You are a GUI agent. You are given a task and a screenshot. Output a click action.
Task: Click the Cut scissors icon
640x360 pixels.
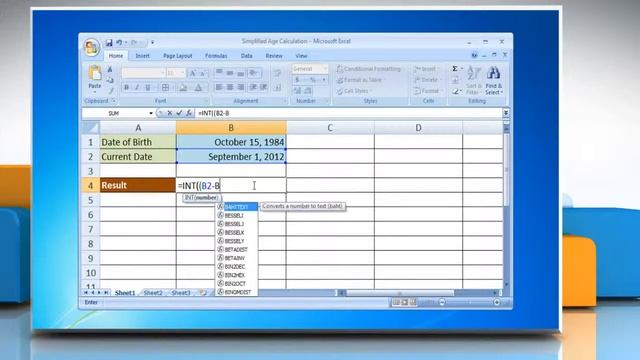pos(110,69)
